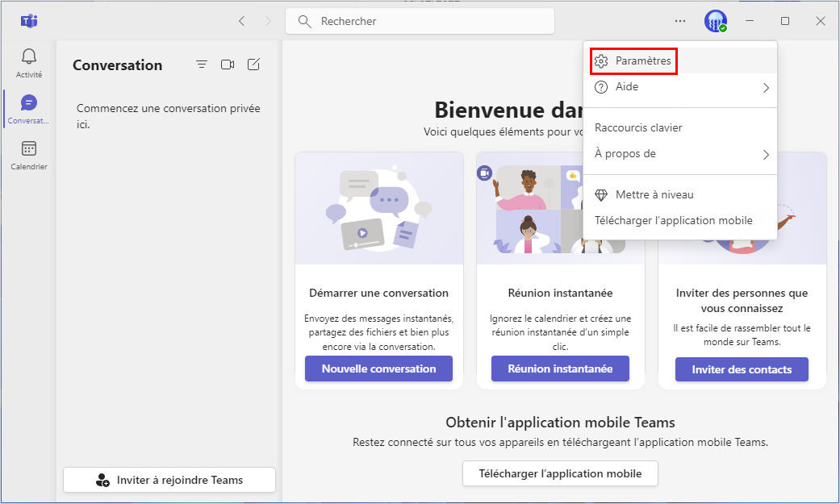The width and height of the screenshot is (840, 504).
Task: Click Nouvelle conversation button
Action: pos(378,369)
